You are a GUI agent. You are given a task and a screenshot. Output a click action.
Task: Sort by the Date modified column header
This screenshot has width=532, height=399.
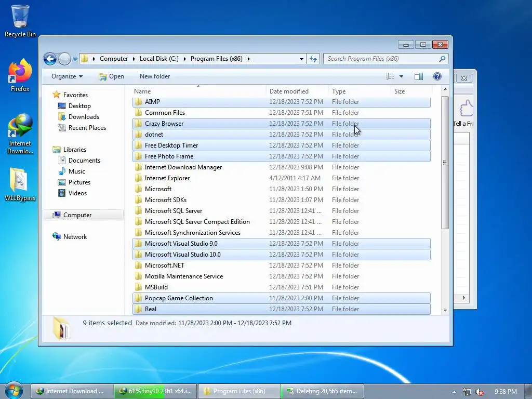[x=297, y=91]
